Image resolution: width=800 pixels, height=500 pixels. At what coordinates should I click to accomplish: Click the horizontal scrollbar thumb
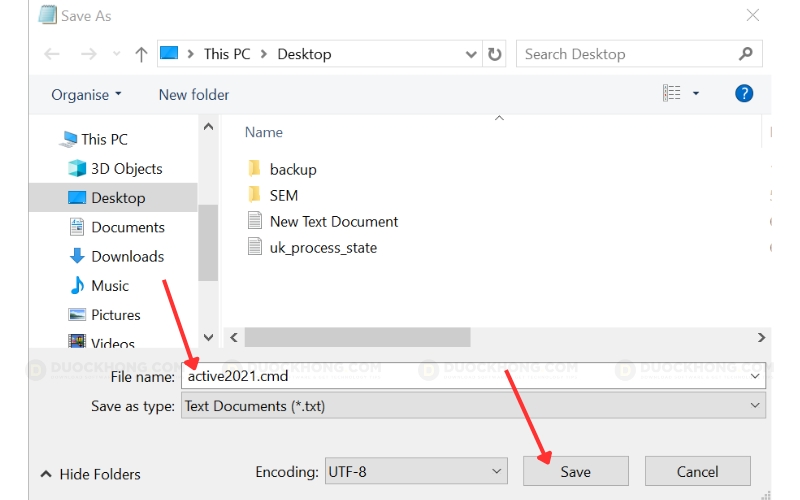(357, 337)
